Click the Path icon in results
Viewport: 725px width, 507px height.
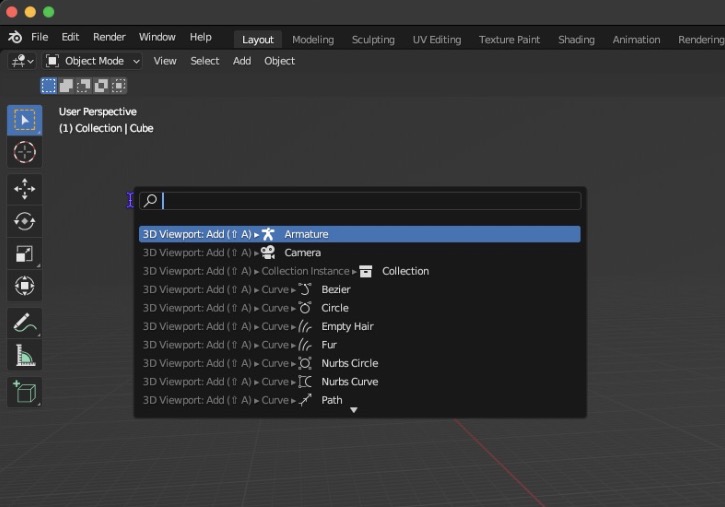point(305,400)
